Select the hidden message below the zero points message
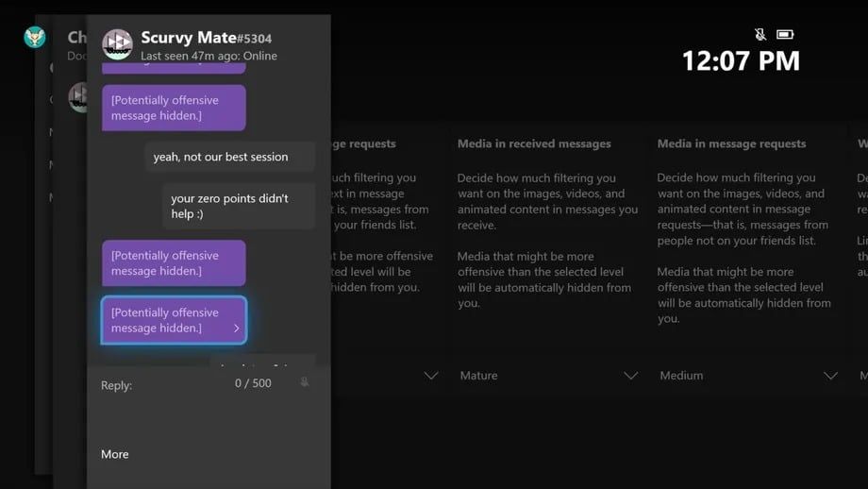This screenshot has width=868, height=489. (x=174, y=263)
